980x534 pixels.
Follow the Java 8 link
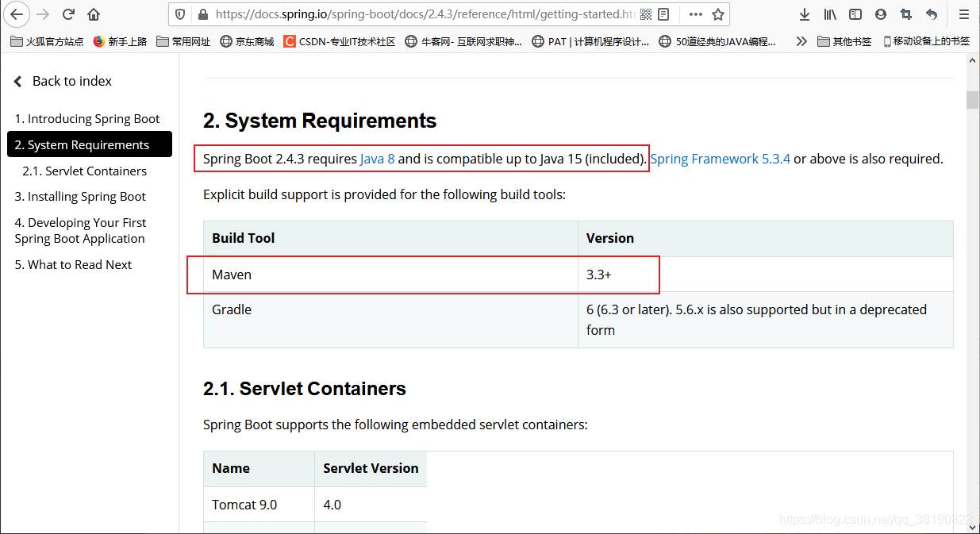coord(378,159)
